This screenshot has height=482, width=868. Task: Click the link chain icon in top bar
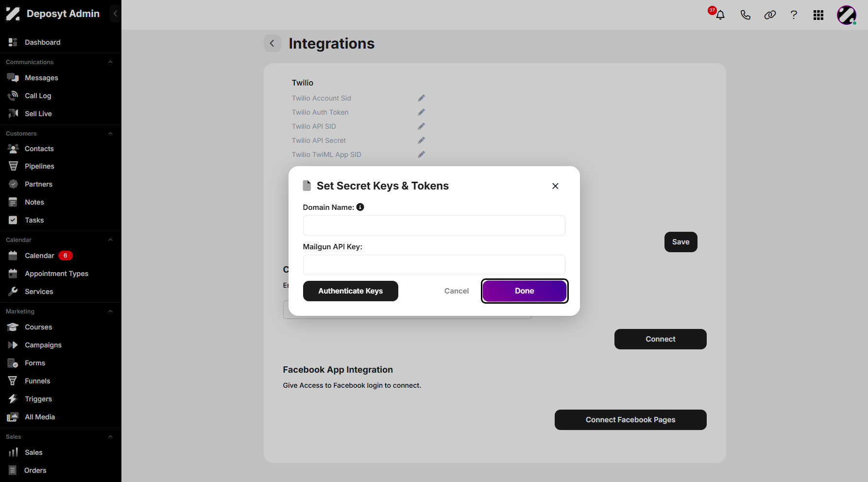[770, 15]
